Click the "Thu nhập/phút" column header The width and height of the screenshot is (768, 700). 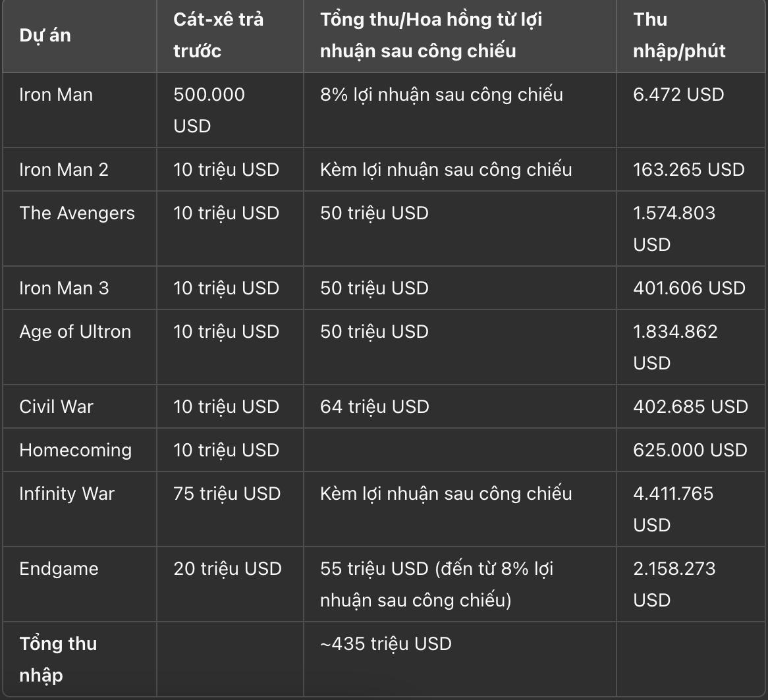(x=679, y=35)
